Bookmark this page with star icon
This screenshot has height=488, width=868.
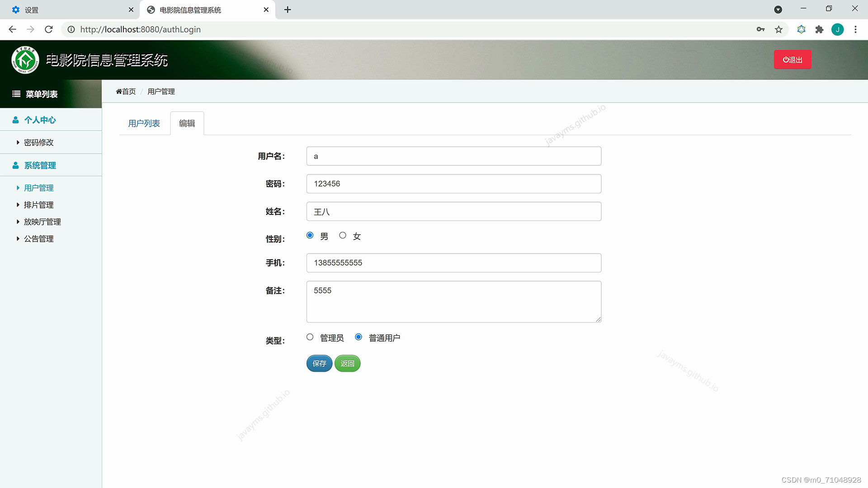coord(778,29)
